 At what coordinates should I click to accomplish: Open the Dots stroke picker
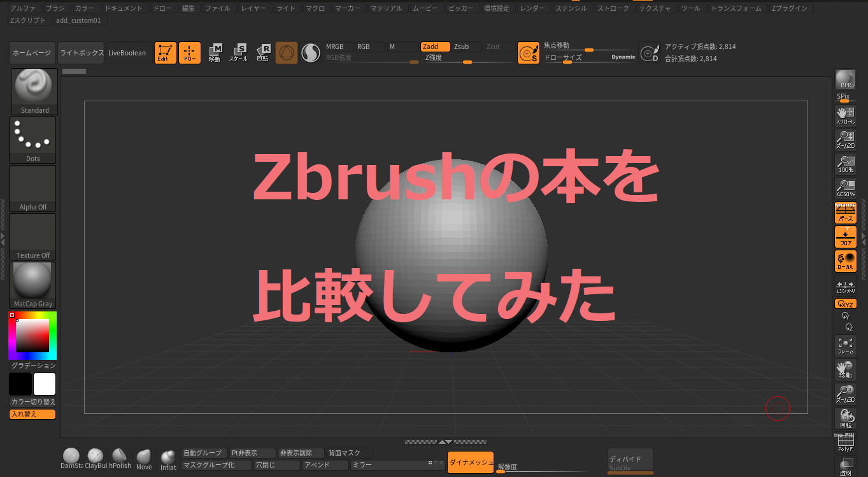click(x=32, y=140)
